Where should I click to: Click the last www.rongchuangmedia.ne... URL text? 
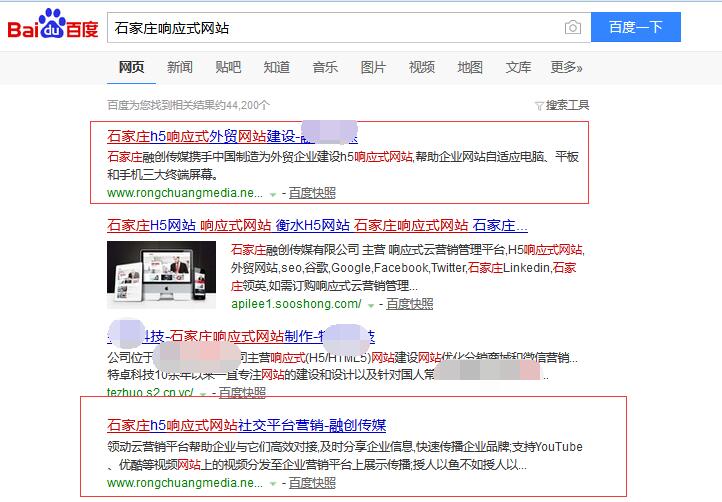click(x=185, y=483)
